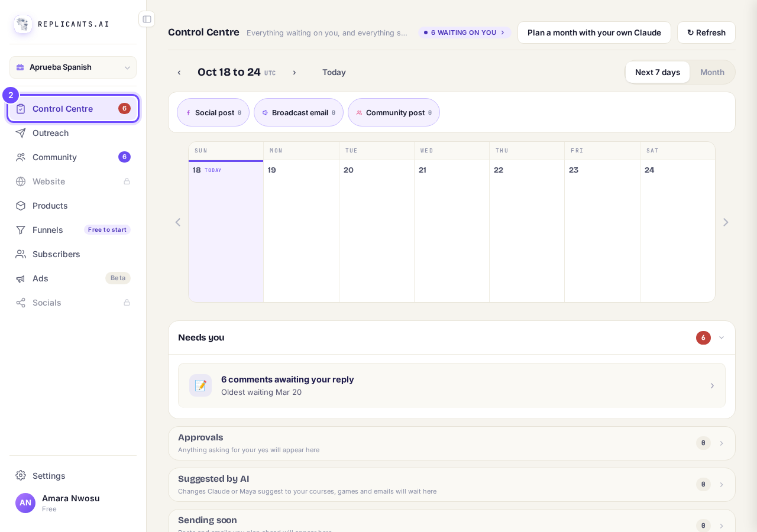The image size is (757, 532).
Task: Toggle the Community post filter chip
Action: [394, 112]
